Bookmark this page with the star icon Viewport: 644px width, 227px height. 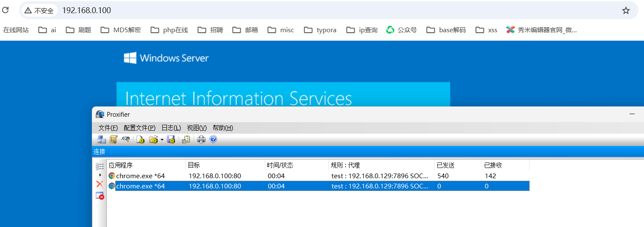pyautogui.click(x=626, y=10)
